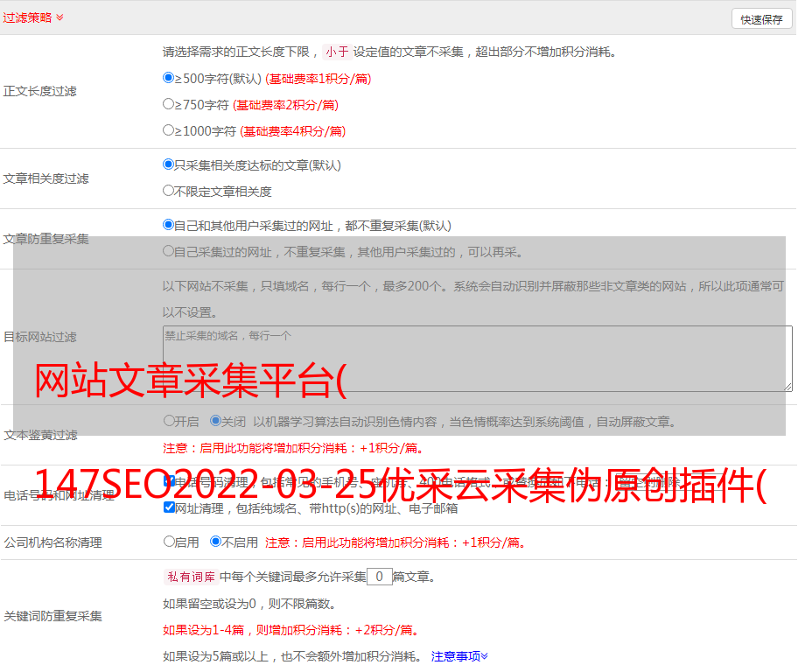Toggle the 电话号码清理 checkbox

click(x=169, y=481)
